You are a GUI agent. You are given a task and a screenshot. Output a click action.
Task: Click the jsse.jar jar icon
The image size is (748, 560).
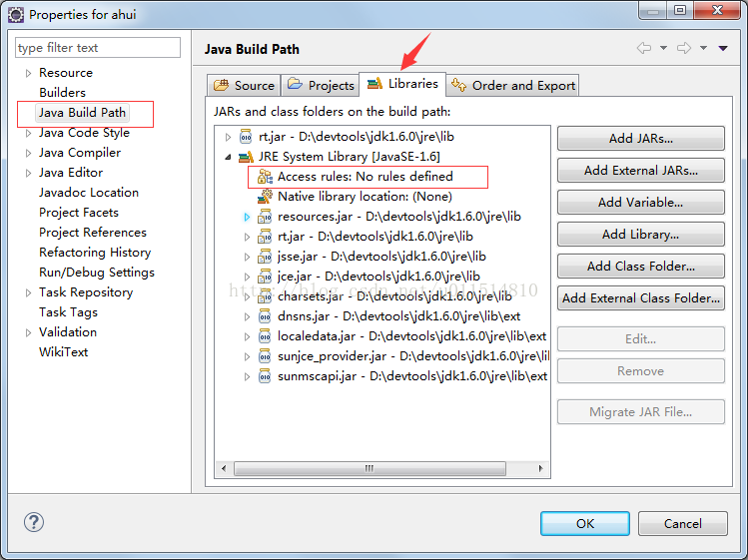pyautogui.click(x=265, y=257)
